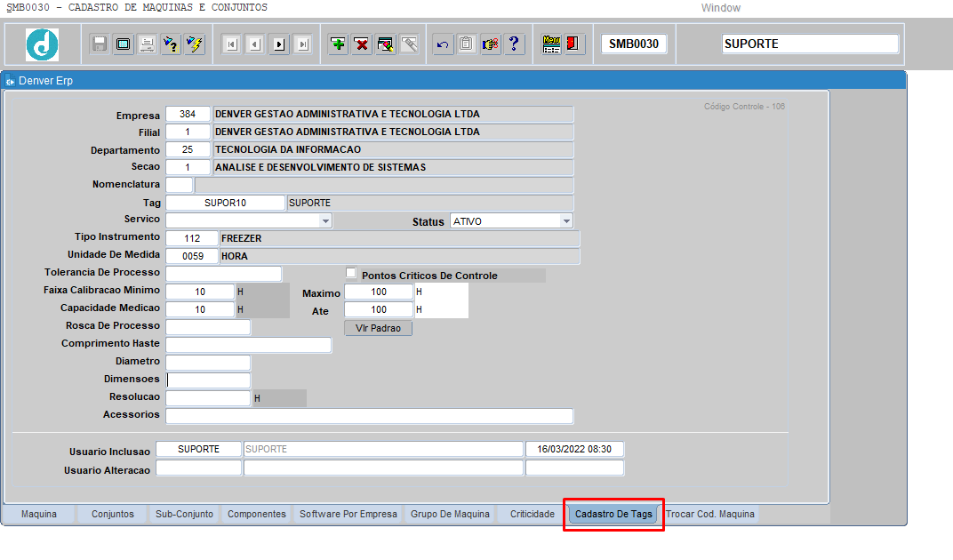The width and height of the screenshot is (953, 560).
Task: Go to the next record
Action: coord(279,44)
